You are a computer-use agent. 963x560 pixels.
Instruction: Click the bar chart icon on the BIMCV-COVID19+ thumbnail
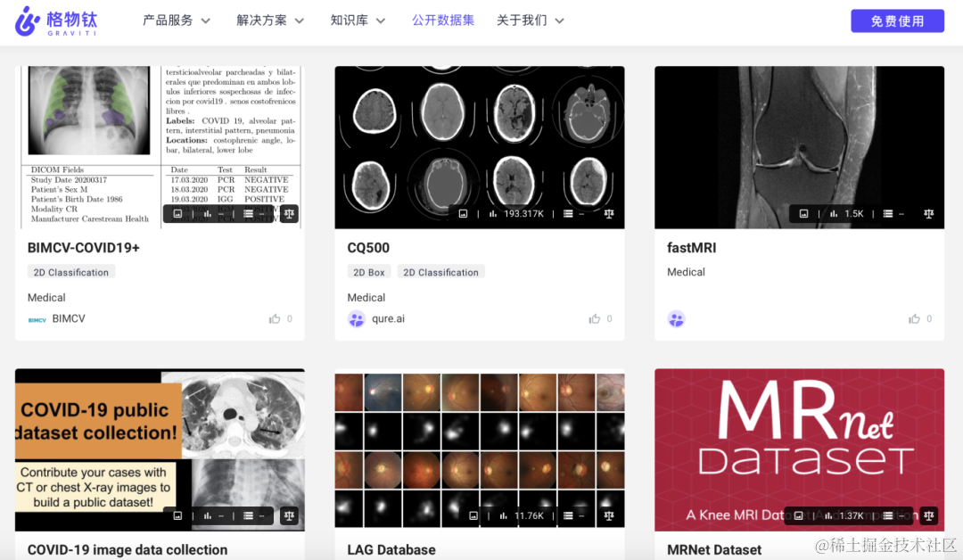tap(208, 214)
